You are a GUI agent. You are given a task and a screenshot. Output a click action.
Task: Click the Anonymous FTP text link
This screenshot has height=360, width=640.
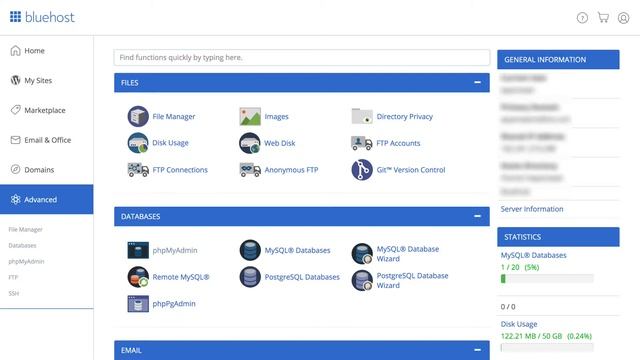tap(291, 170)
